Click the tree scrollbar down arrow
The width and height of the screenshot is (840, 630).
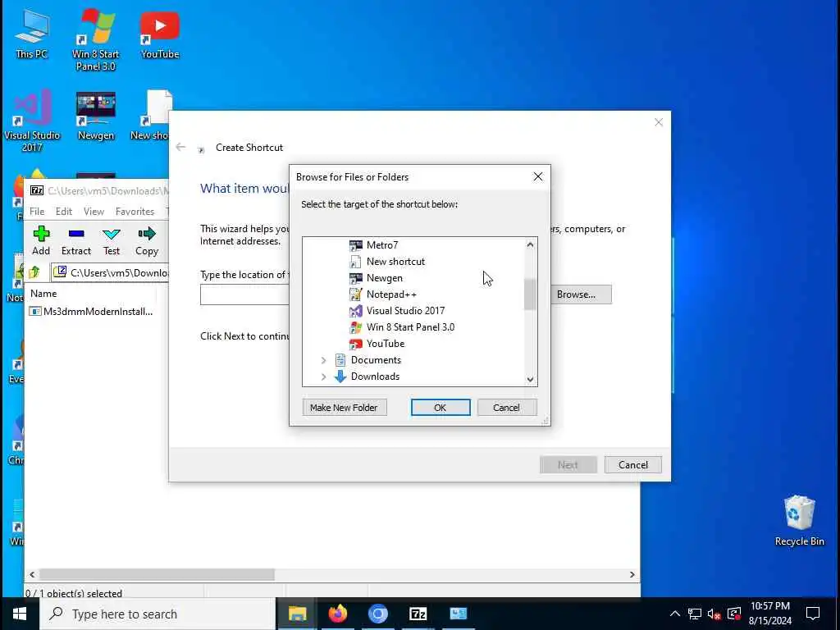(530, 379)
